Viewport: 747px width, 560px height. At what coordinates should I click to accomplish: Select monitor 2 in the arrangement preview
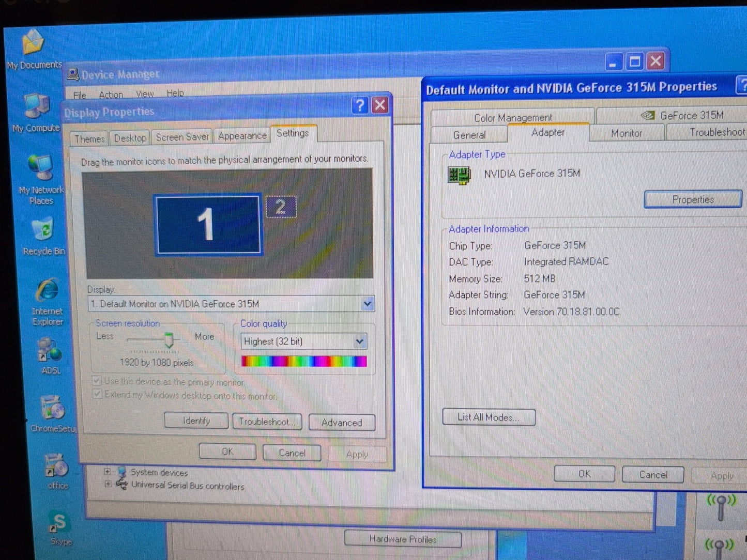[x=281, y=207]
